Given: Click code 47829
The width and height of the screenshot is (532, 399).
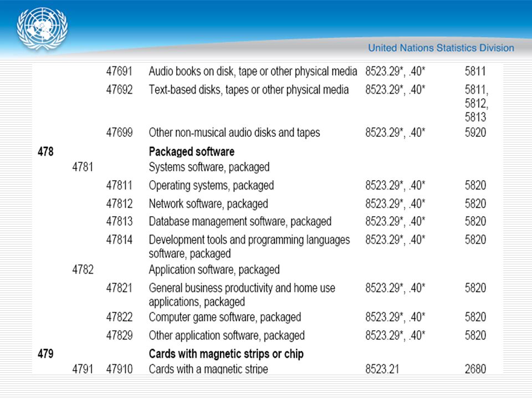Looking at the screenshot, I should click(119, 335).
